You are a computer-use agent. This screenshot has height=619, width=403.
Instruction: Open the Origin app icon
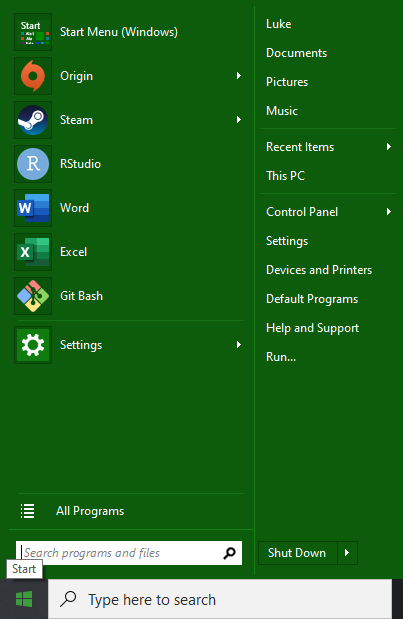tap(33, 76)
